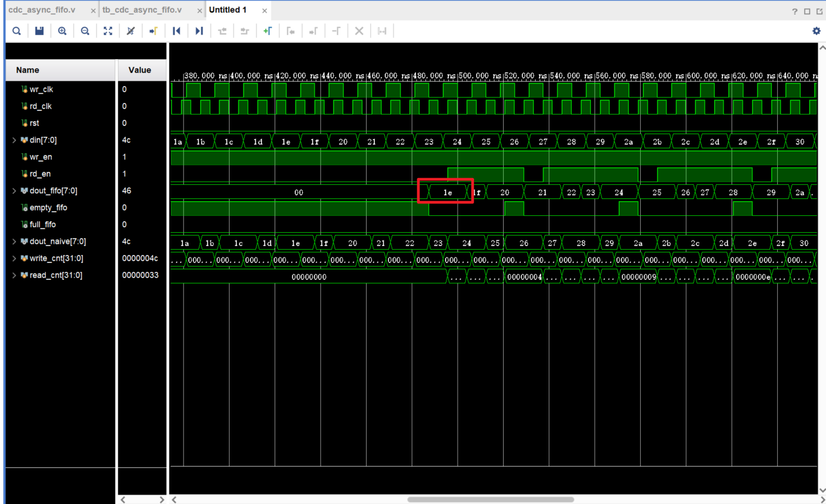The height and width of the screenshot is (504, 826).
Task: Select the empty_fifo signal
Action: coord(48,208)
